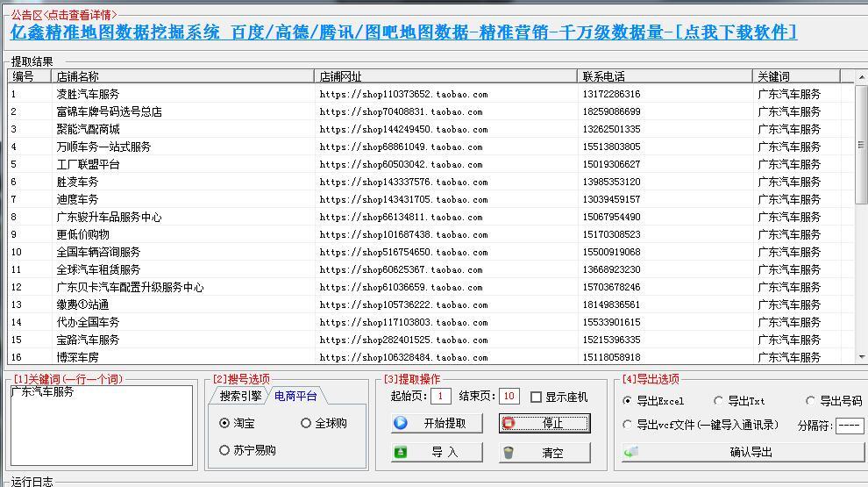Select the row 万顺车务一站式服务
Screen dimensions: 868x487
pyautogui.click(x=431, y=147)
